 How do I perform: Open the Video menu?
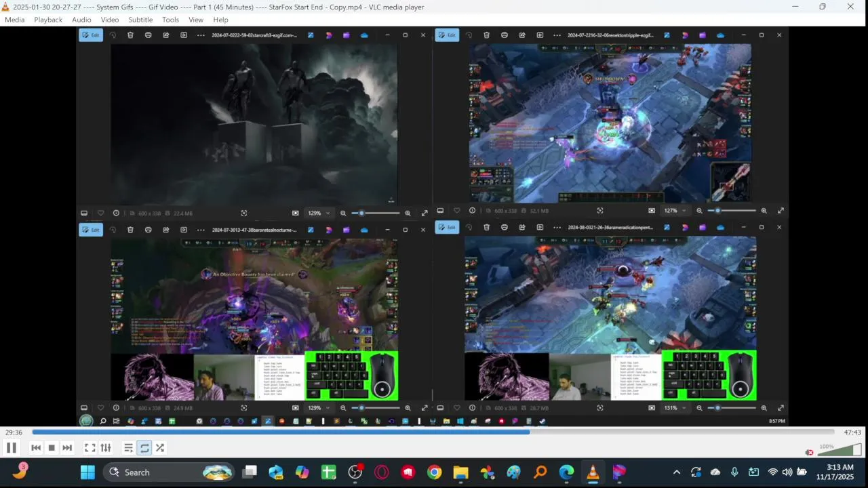pyautogui.click(x=110, y=20)
